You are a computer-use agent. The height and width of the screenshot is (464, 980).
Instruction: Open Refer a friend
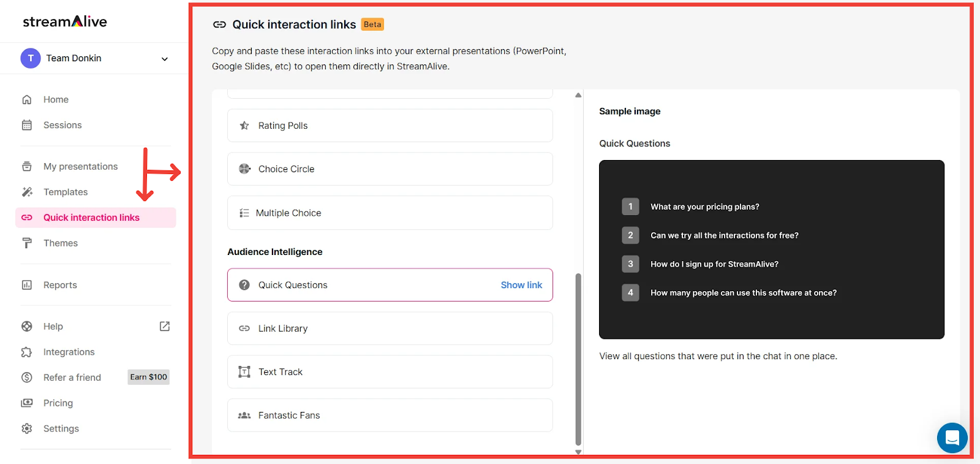pyautogui.click(x=72, y=378)
